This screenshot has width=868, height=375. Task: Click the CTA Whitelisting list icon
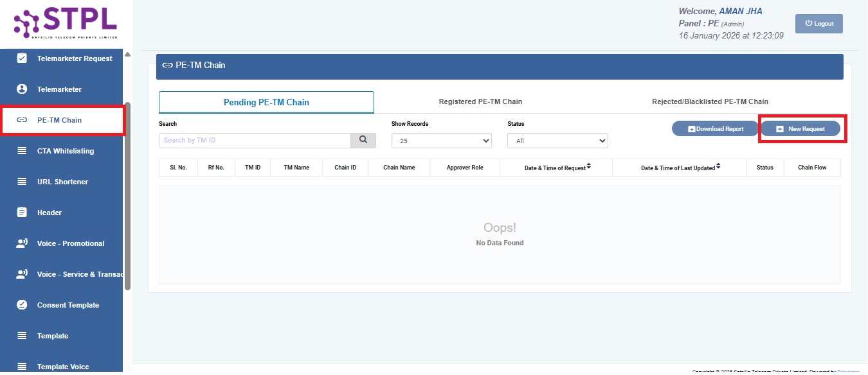[x=22, y=150]
